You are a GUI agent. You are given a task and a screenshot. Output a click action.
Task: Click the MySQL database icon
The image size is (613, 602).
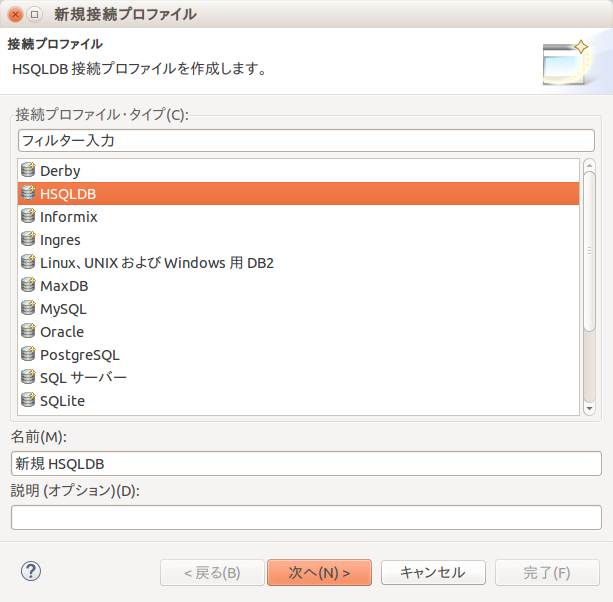pyautogui.click(x=28, y=308)
